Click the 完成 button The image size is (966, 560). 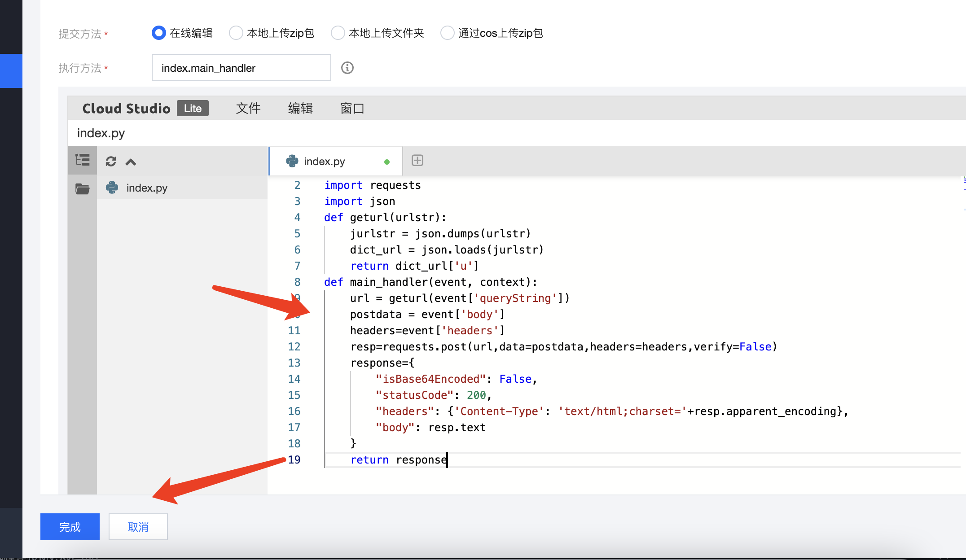[70, 527]
